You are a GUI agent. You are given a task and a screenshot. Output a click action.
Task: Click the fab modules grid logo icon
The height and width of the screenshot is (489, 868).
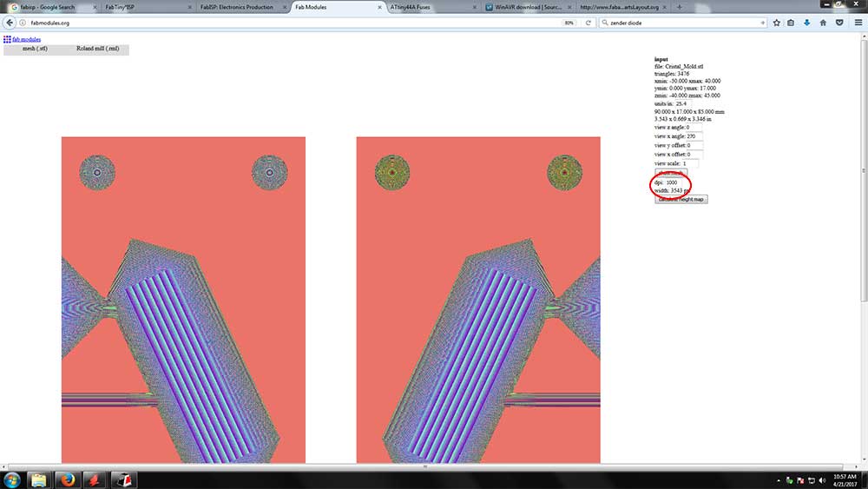7,39
